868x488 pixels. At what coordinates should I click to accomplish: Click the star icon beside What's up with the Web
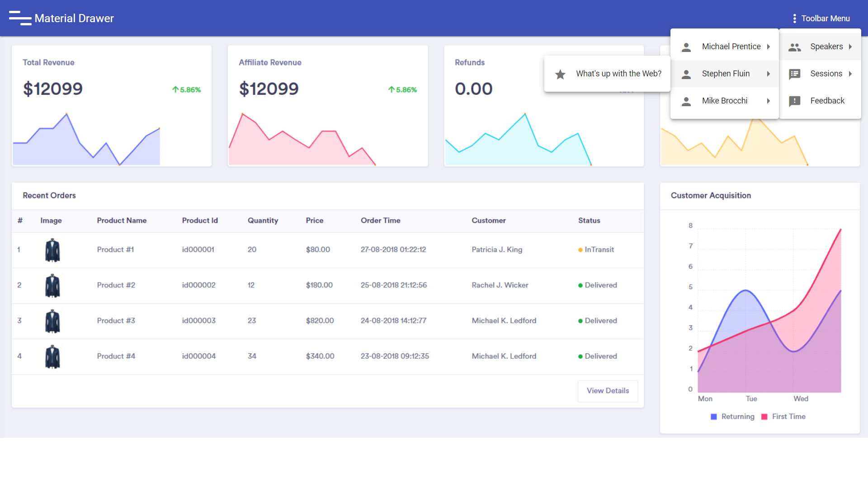[560, 74]
